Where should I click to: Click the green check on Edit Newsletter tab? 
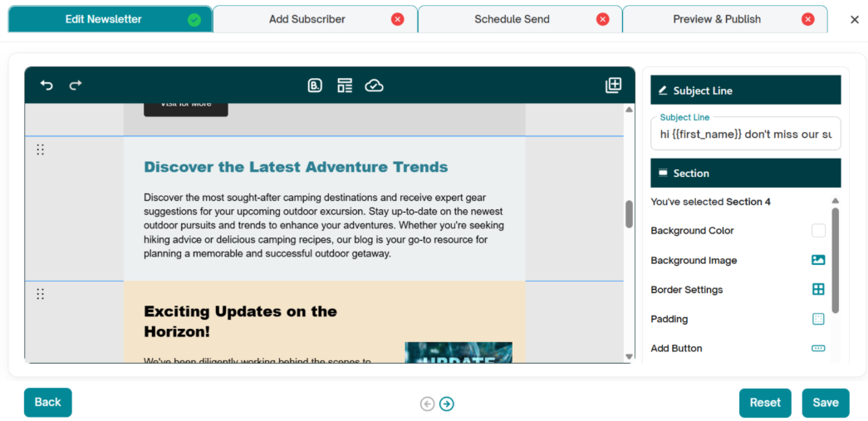[194, 20]
